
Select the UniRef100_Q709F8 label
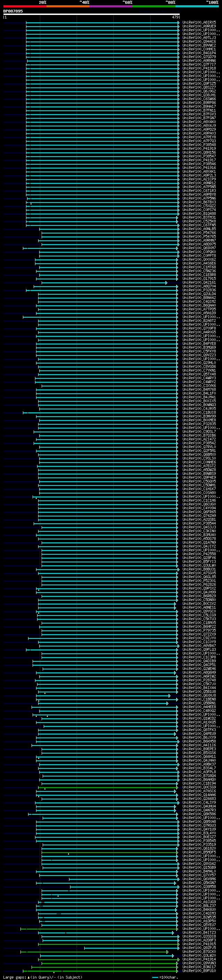click(x=199, y=328)
